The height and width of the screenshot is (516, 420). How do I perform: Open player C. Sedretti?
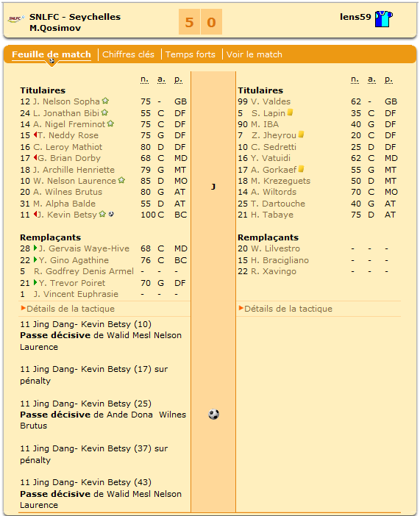(x=274, y=147)
